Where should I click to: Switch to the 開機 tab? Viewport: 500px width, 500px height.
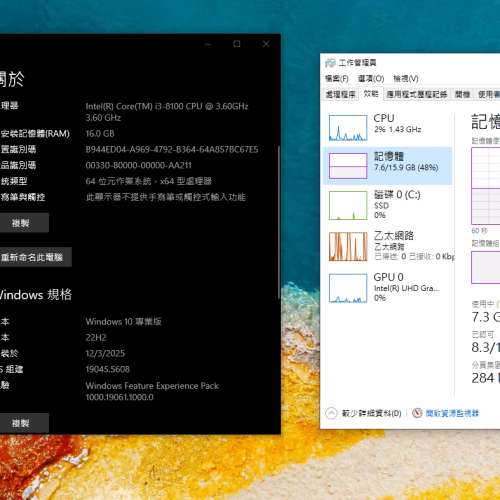[x=462, y=94]
